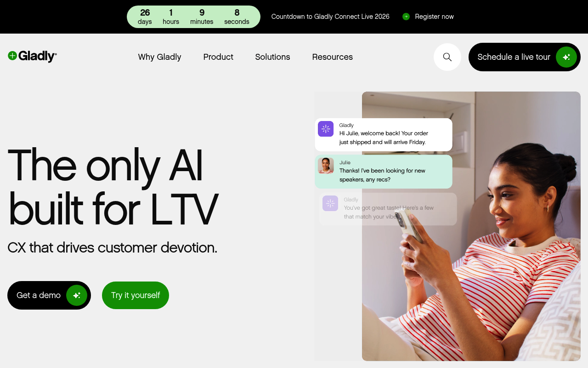The height and width of the screenshot is (368, 588).
Task: Click the Try it yourself button
Action: point(136,295)
